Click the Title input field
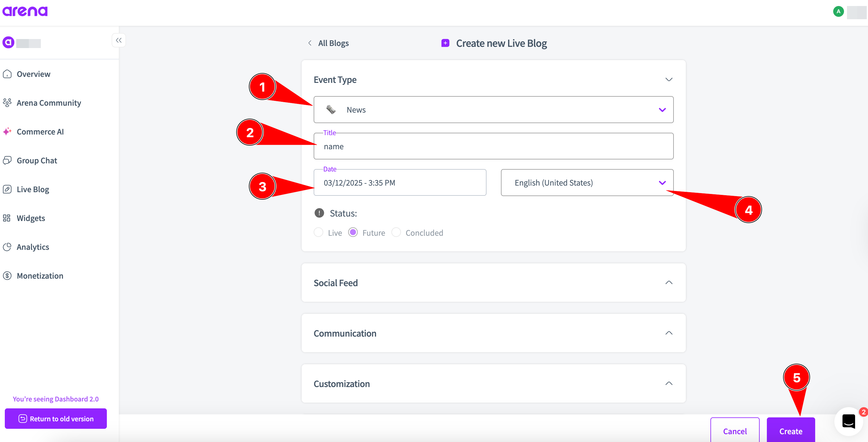 tap(493, 147)
